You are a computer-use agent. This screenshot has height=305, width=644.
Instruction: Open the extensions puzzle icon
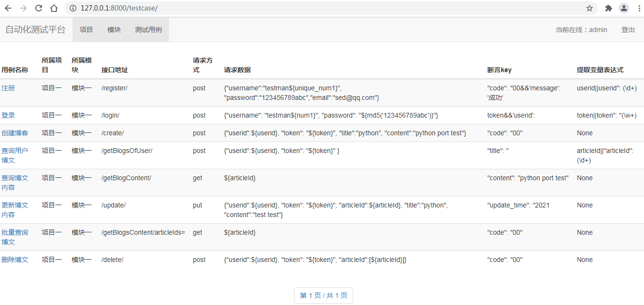point(608,8)
